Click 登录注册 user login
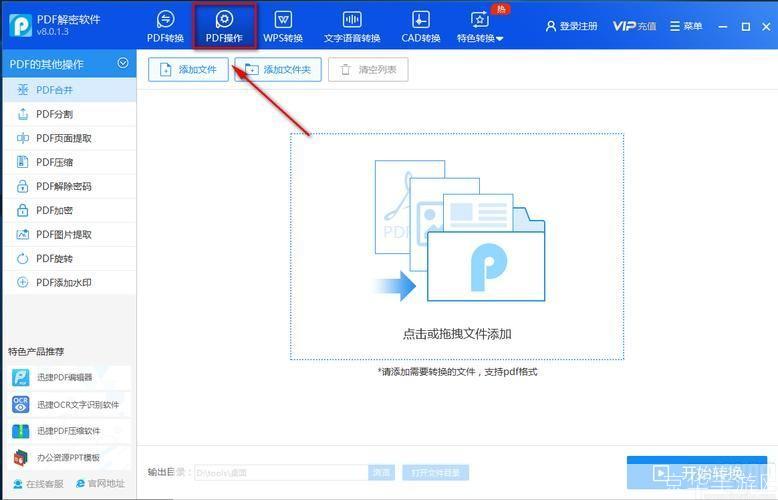778x500 pixels. pos(572,26)
